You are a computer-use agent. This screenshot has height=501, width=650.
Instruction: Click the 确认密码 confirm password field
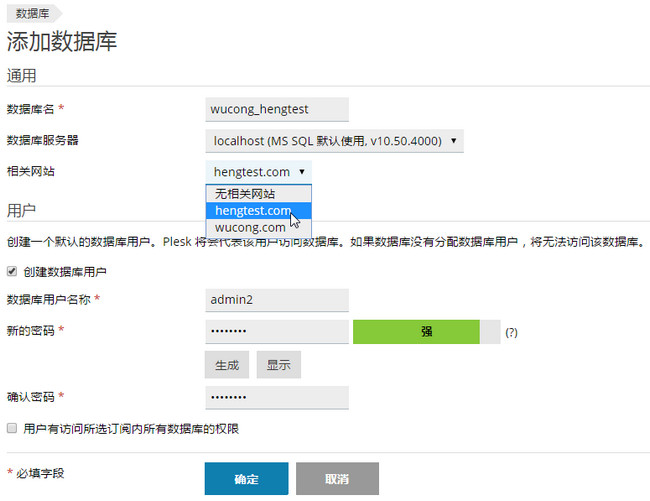click(x=277, y=398)
